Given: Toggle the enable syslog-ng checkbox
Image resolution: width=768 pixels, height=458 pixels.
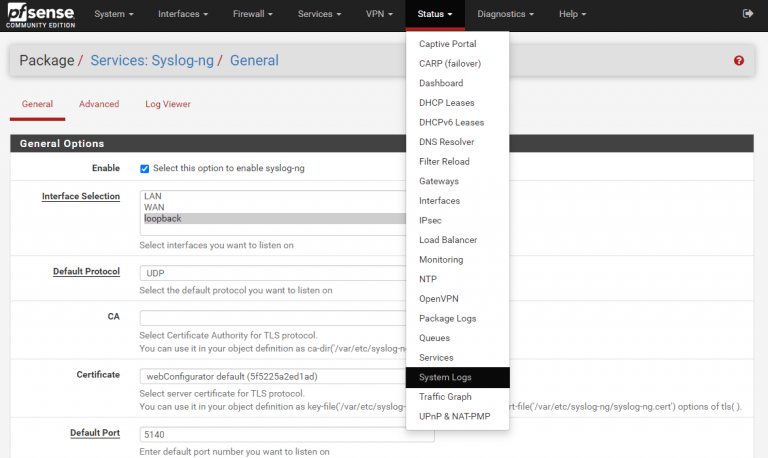Looking at the screenshot, I should click(145, 168).
